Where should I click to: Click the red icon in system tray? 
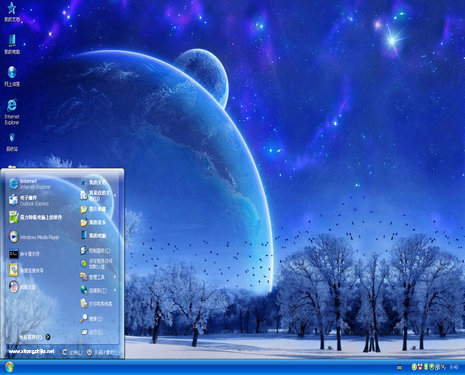click(420, 367)
